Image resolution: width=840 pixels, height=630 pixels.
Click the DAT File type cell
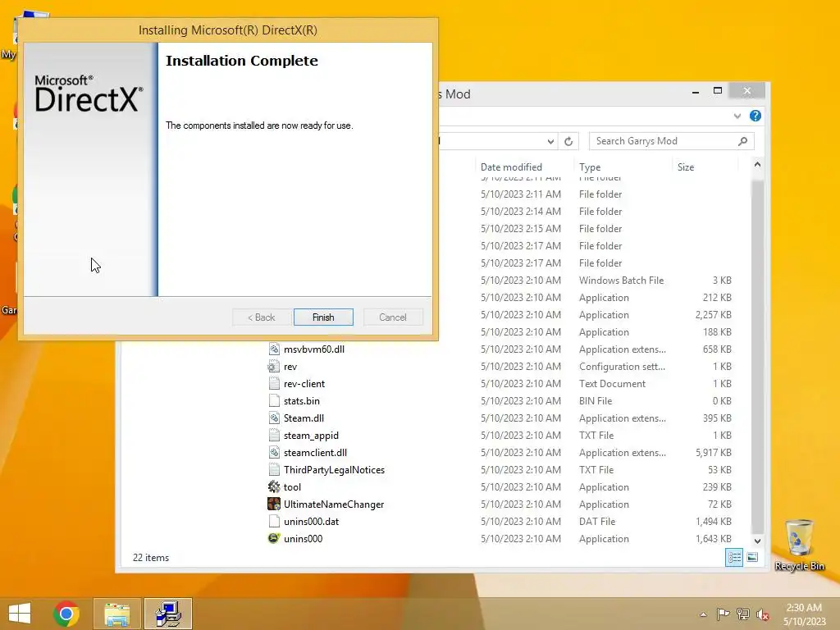[597, 521]
